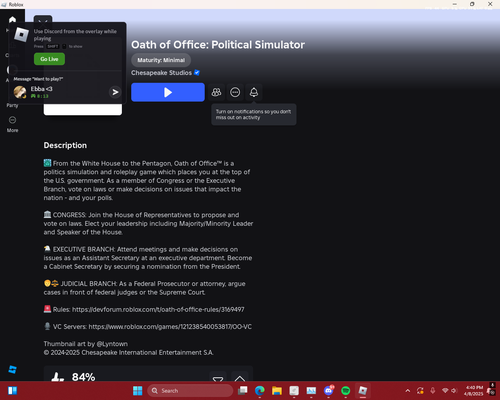Image resolution: width=500 pixels, height=400 pixels.
Task: Click the sync/update tray icon with orange dot
Action: (x=420, y=390)
